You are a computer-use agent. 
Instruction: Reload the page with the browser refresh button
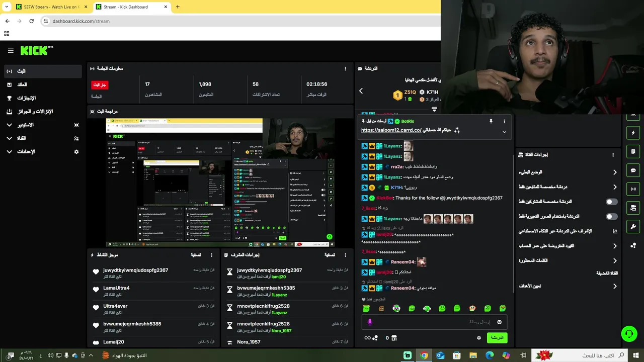(32, 21)
